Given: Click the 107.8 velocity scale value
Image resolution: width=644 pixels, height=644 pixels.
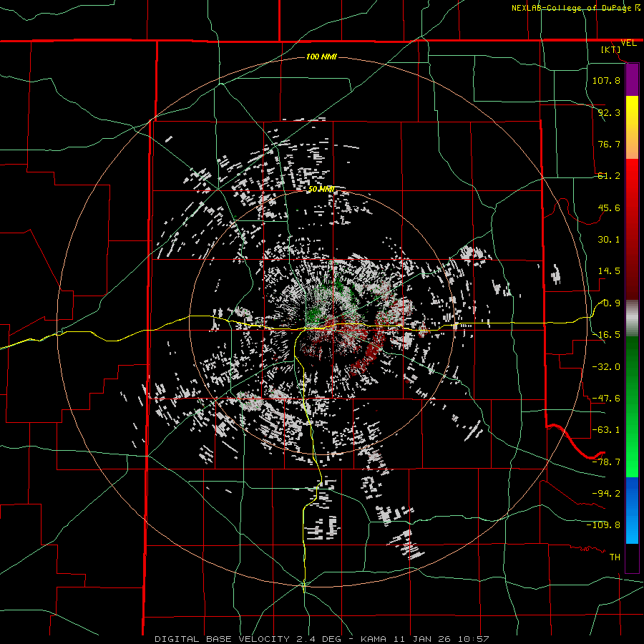Looking at the screenshot, I should (606, 80).
